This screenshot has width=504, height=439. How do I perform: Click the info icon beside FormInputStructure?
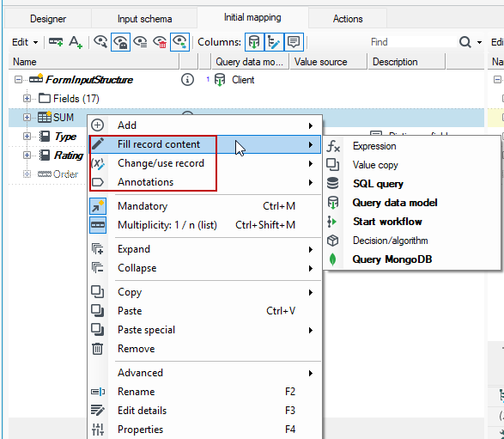coord(187,80)
